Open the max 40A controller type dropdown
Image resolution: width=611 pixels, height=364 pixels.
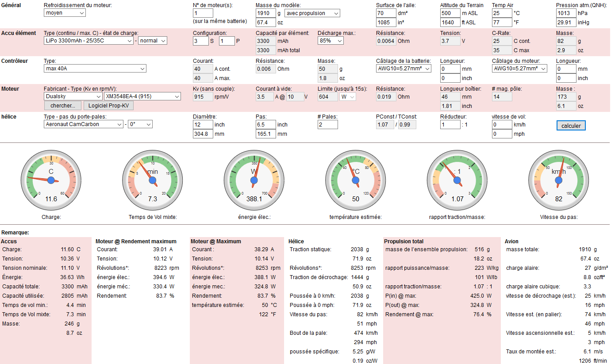pos(95,69)
